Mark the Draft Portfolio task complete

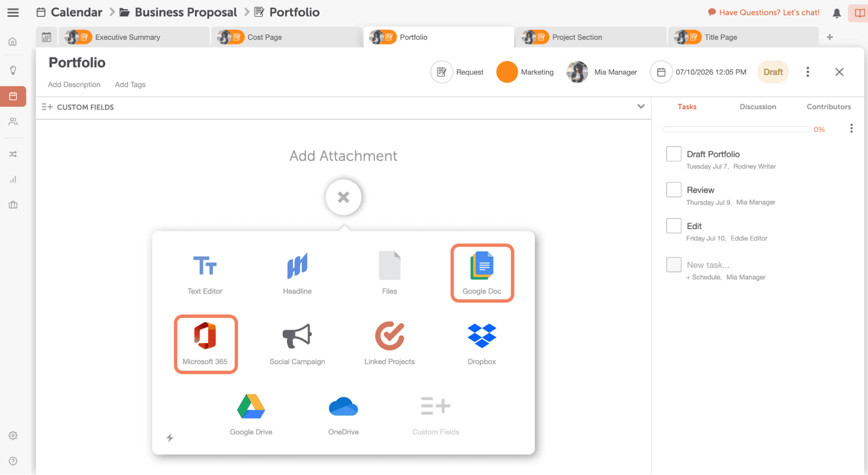tap(673, 154)
